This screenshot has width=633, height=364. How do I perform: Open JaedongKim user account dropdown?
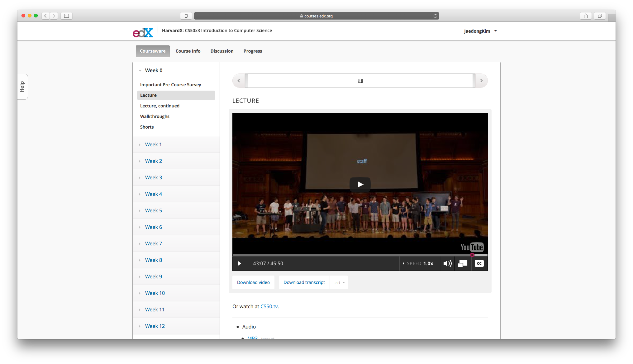tap(480, 31)
